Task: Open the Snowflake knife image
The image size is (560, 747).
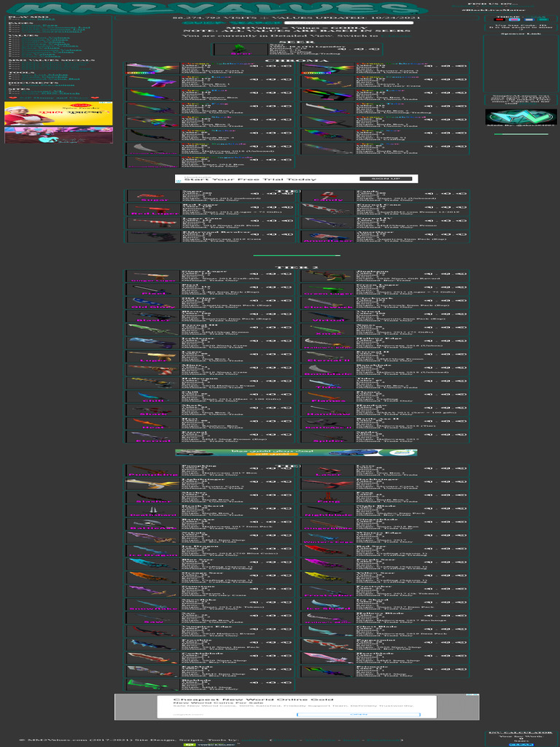Action: point(153,605)
